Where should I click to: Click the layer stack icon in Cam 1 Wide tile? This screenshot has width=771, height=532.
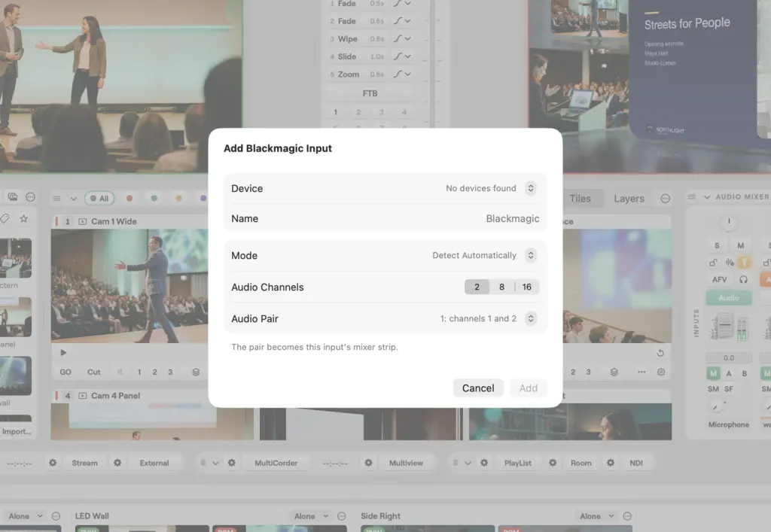[196, 372]
